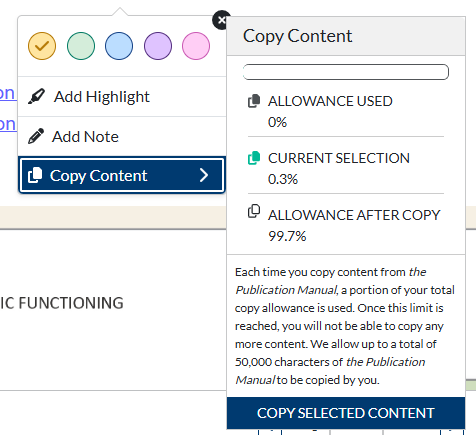Click the 'Copy Content' panel heading
476x436 pixels.
point(297,36)
